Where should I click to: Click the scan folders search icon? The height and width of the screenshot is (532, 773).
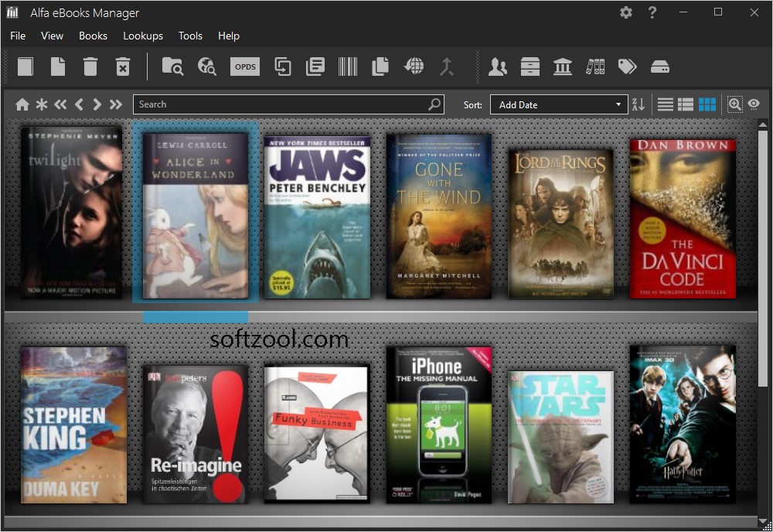click(172, 66)
